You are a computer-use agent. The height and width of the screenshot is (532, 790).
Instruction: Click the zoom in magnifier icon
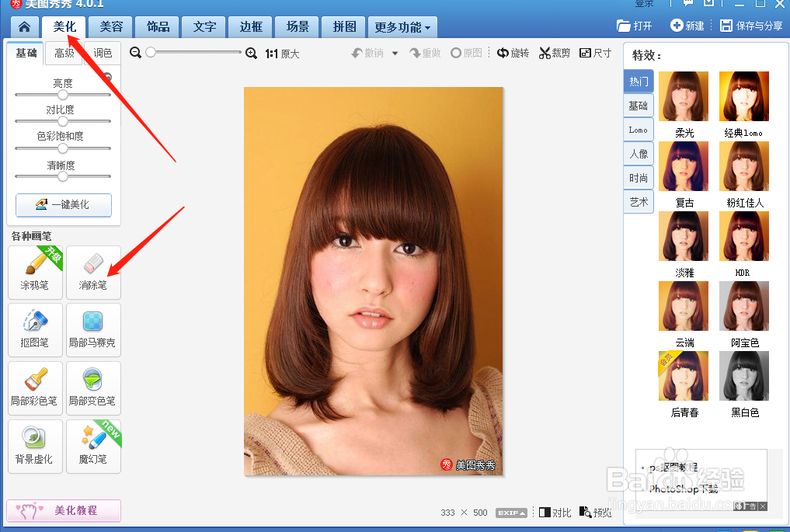pyautogui.click(x=251, y=53)
